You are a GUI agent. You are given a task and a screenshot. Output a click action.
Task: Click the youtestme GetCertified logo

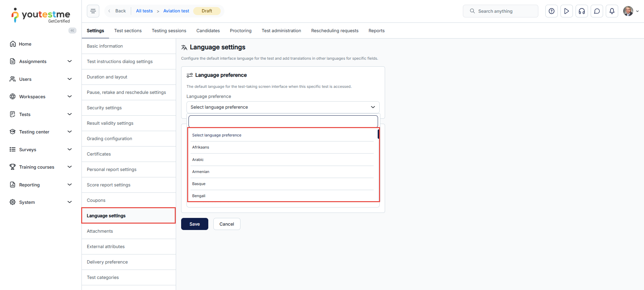(41, 15)
